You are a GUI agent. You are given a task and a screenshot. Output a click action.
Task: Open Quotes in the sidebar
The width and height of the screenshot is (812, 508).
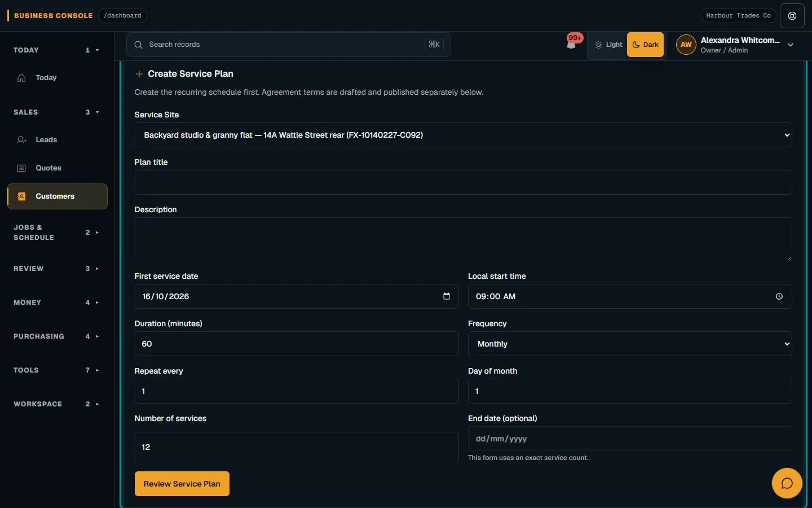click(57, 168)
